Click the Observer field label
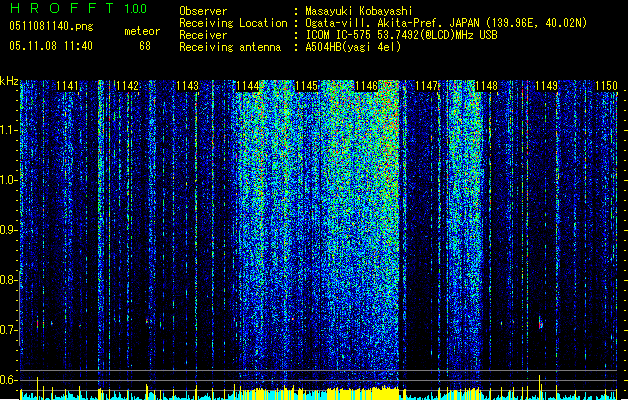This screenshot has width=629, height=400. (x=203, y=11)
